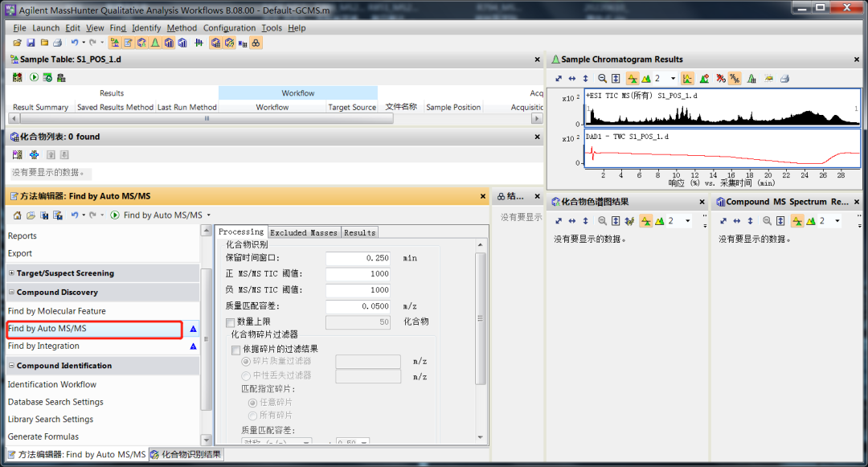868x467 pixels.
Task: Click the Open file icon in the main toolbar
Action: pyautogui.click(x=17, y=43)
